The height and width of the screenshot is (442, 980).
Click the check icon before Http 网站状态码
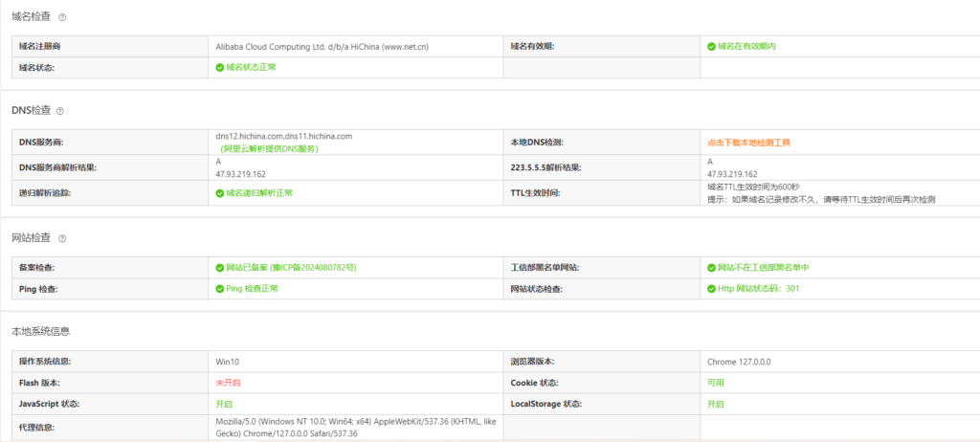coord(711,288)
